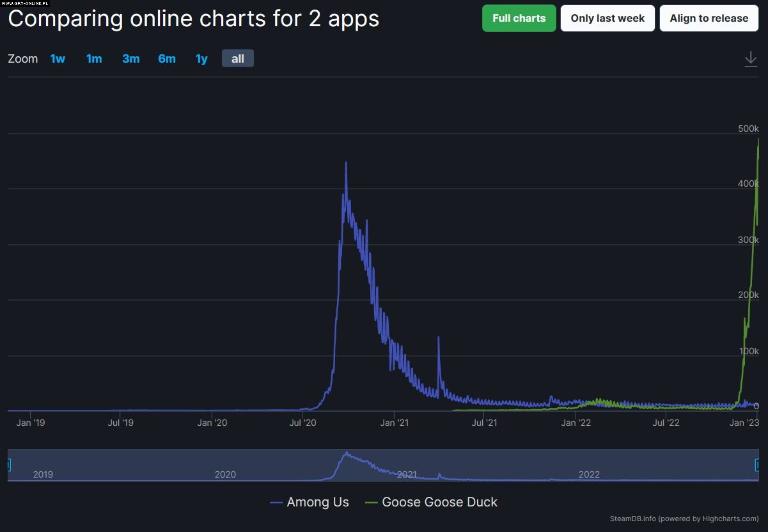Choose the 3m zoom option
Viewport: 768px width, 532px height.
[130, 59]
